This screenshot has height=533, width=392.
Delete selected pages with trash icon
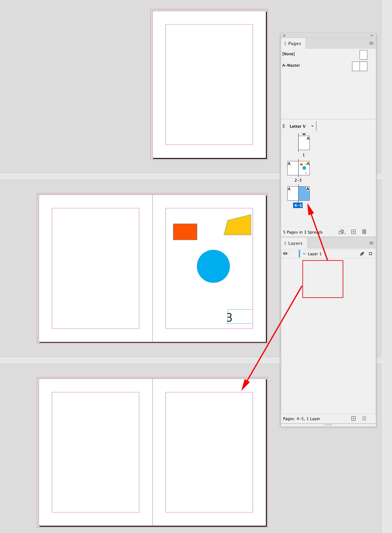[x=364, y=232]
